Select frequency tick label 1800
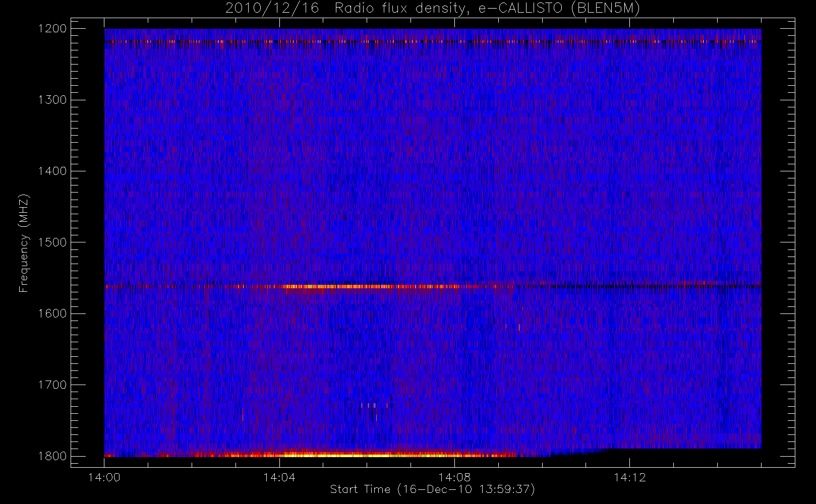The width and height of the screenshot is (816, 504). (52, 456)
